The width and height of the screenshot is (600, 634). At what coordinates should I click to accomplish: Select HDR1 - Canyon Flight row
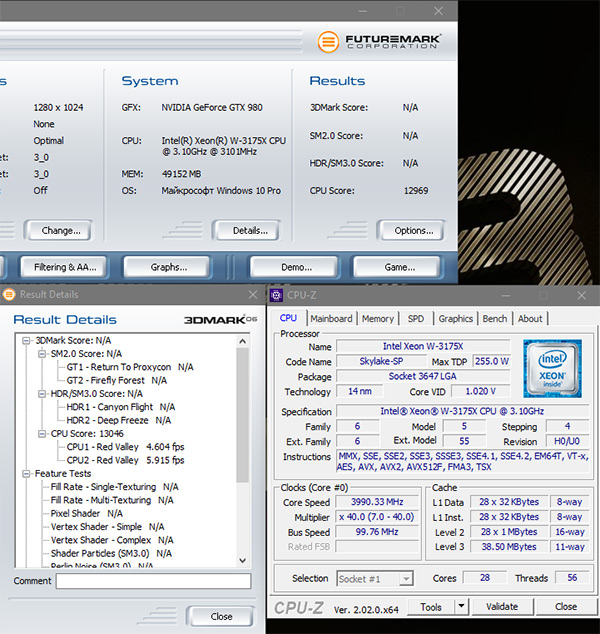click(x=120, y=407)
